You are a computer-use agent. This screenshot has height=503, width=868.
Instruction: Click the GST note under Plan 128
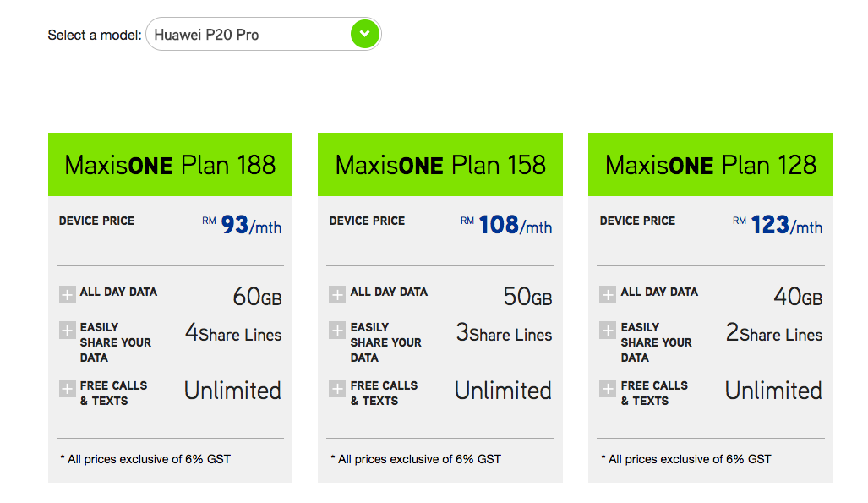(686, 459)
